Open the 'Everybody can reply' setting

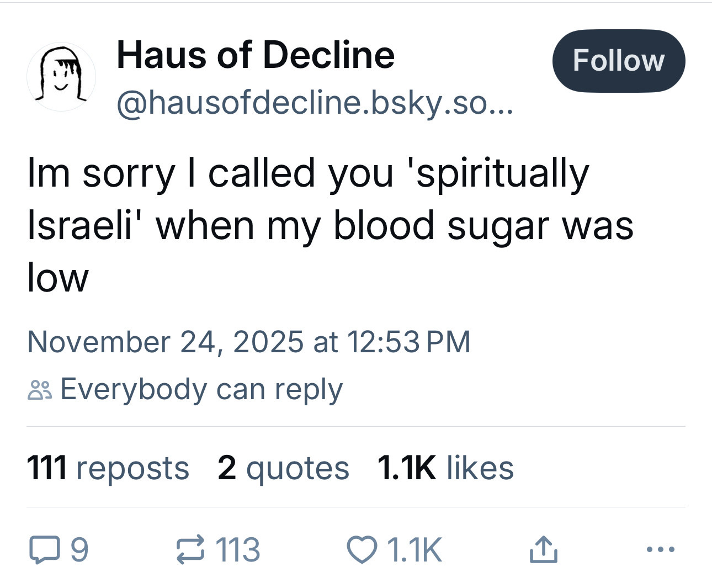[201, 389]
